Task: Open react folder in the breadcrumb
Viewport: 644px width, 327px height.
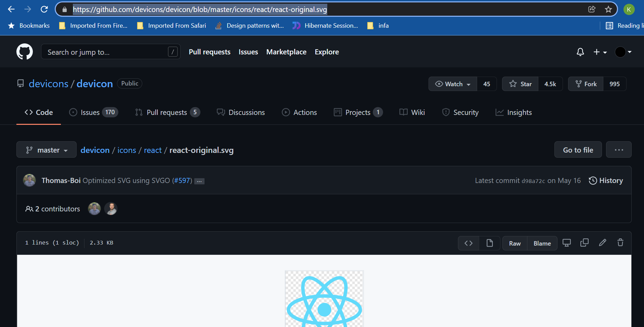Action: [x=153, y=150]
